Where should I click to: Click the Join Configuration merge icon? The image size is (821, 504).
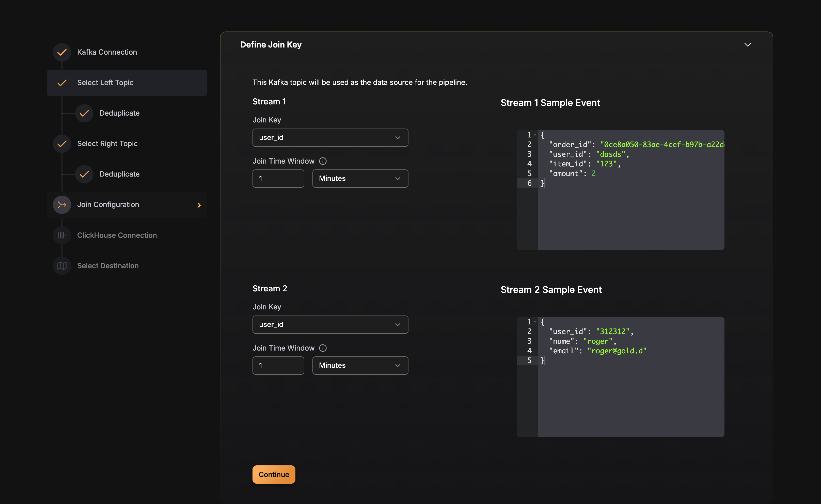[x=62, y=205]
